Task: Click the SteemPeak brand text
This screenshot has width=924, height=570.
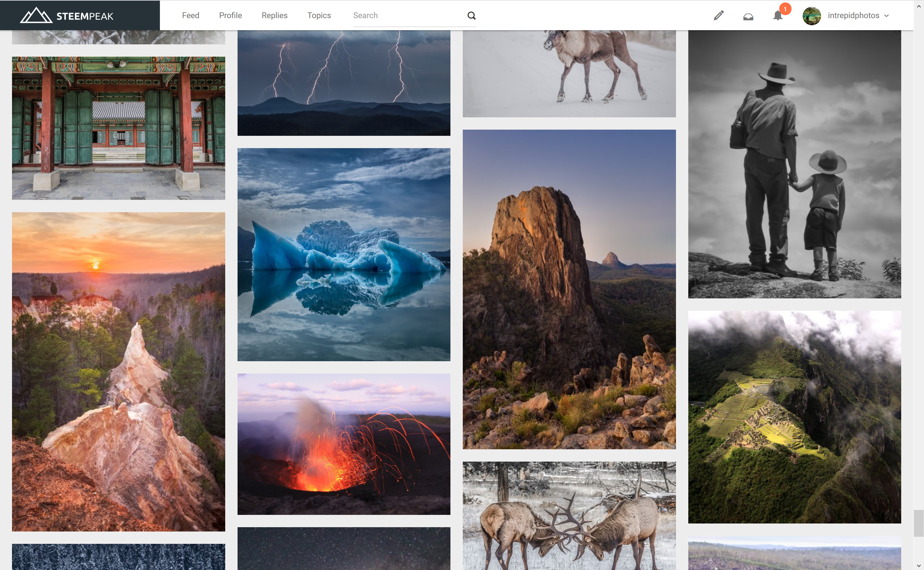Action: click(x=85, y=16)
